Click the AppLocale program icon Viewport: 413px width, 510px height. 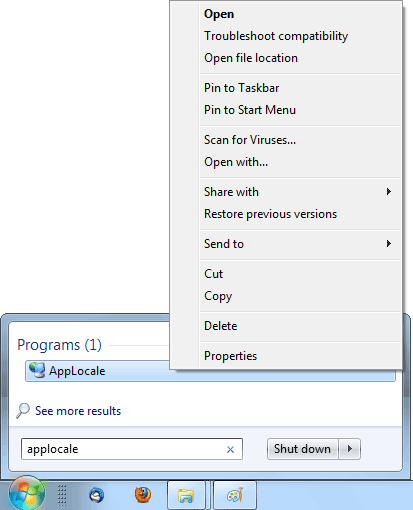(x=37, y=370)
